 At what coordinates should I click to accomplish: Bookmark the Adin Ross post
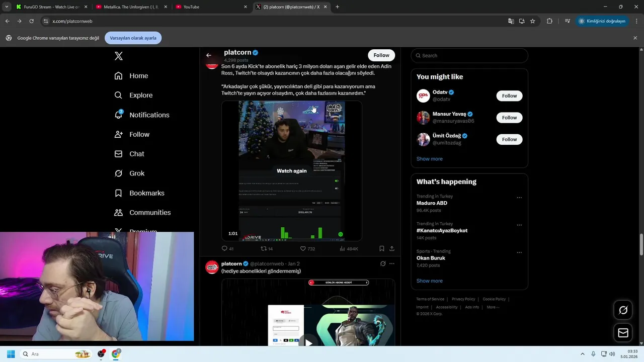click(x=382, y=248)
